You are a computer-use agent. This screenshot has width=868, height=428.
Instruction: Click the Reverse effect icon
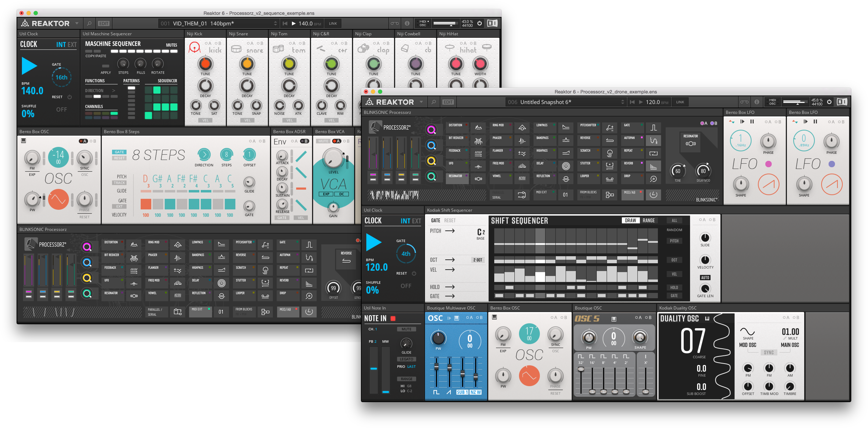610,140
